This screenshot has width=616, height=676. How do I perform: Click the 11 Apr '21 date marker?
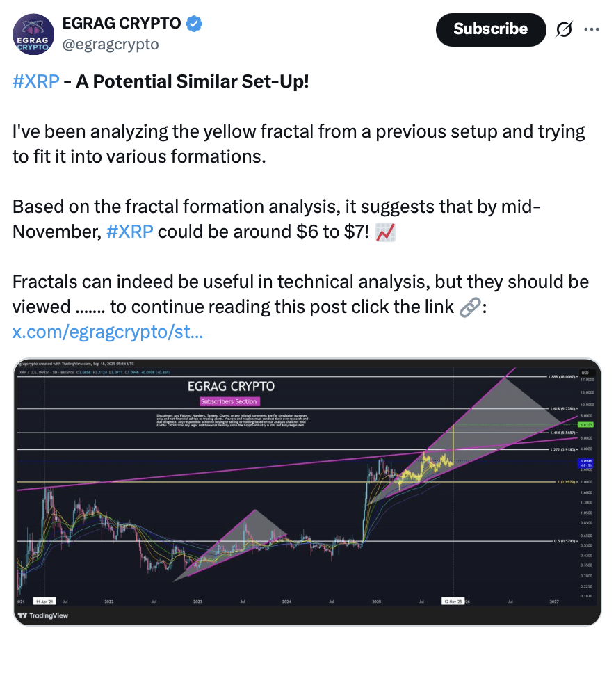point(44,599)
